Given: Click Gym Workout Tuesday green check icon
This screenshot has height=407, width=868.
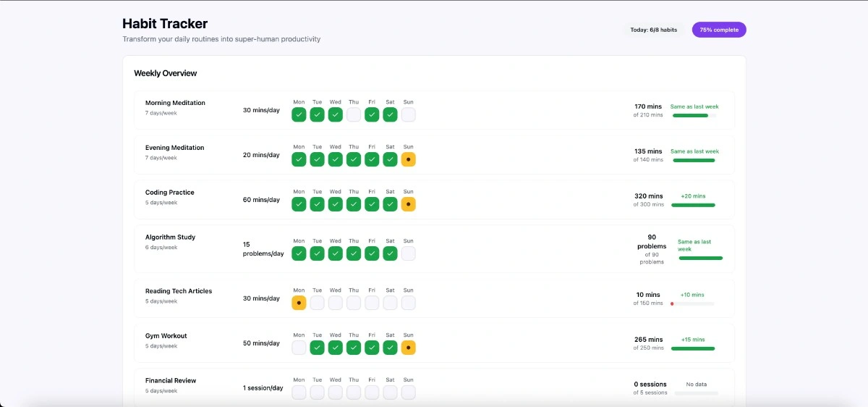Looking at the screenshot, I should pos(317,348).
